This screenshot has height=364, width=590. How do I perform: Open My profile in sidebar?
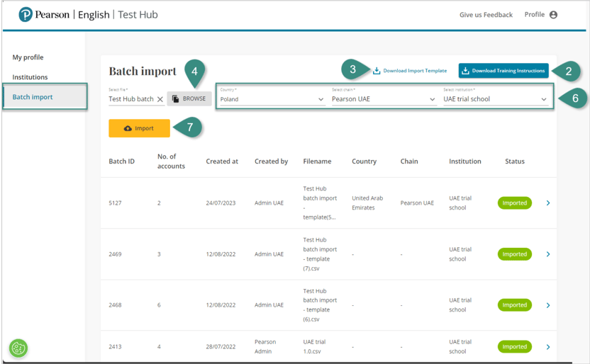pyautogui.click(x=28, y=57)
